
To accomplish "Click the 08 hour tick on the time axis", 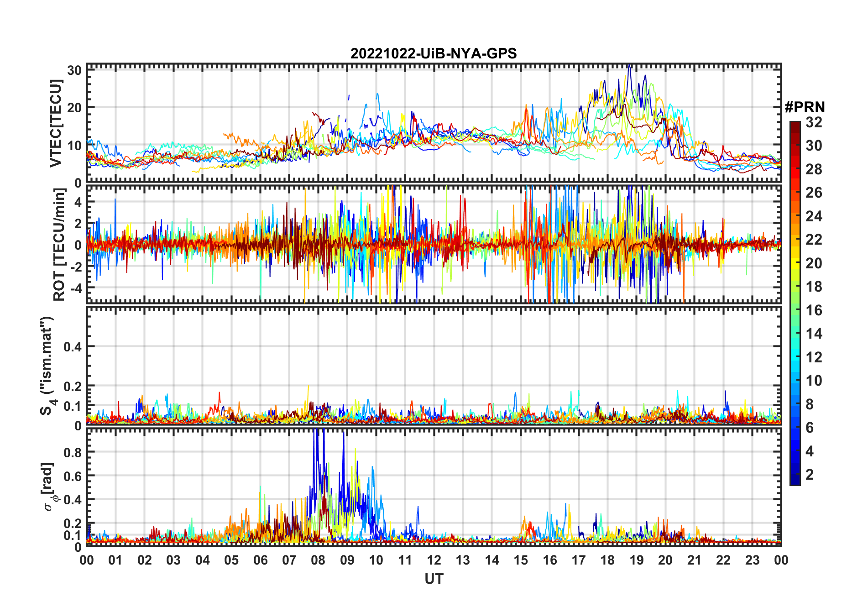I will 318,560.
